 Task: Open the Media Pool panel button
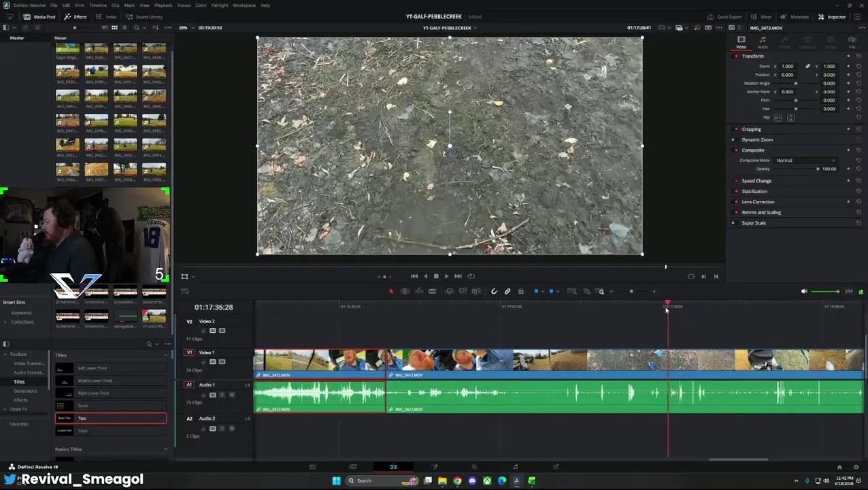click(x=40, y=17)
